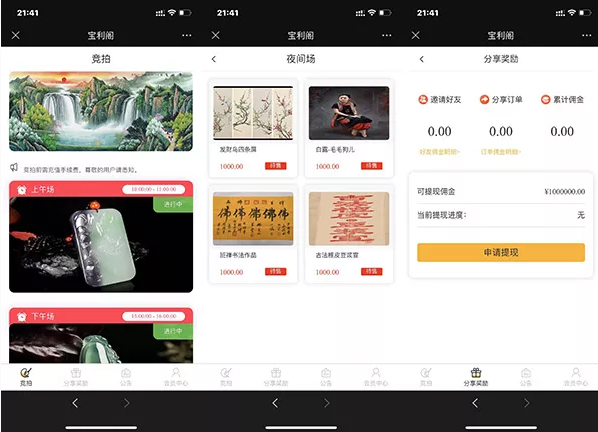The height and width of the screenshot is (432, 598).
Task: Go back from 分享奖励 page
Action: click(x=421, y=59)
